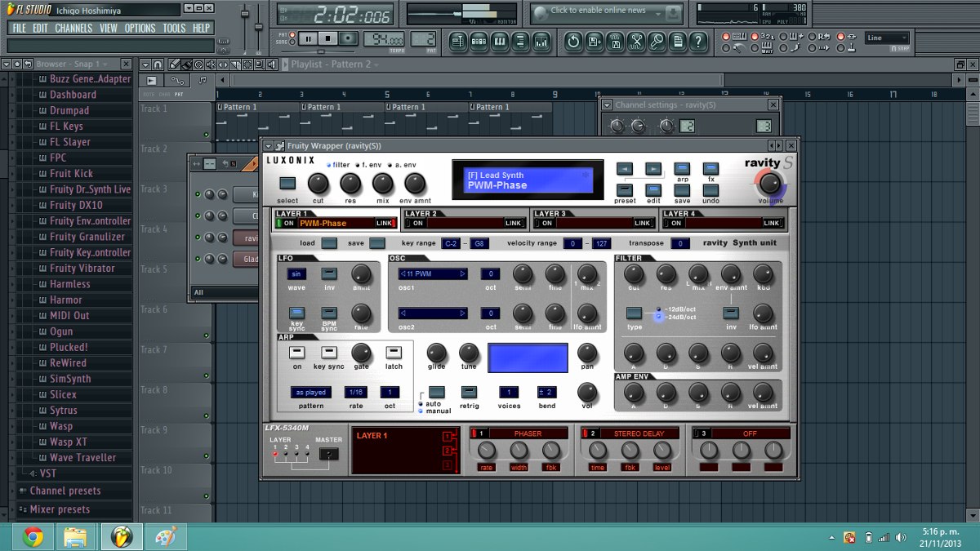
Task: Open the Line snap dropdown
Action: click(x=887, y=38)
